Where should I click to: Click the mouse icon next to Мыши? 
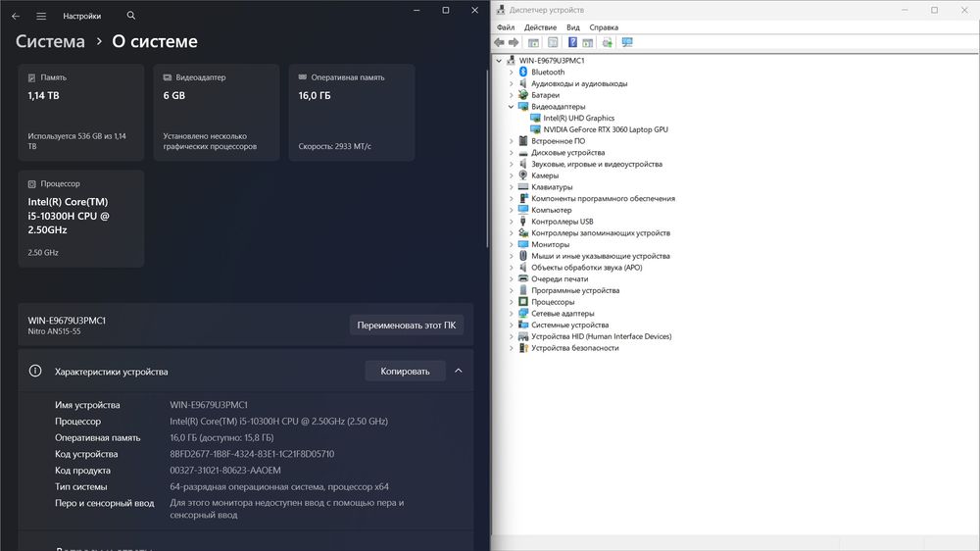[523, 256]
